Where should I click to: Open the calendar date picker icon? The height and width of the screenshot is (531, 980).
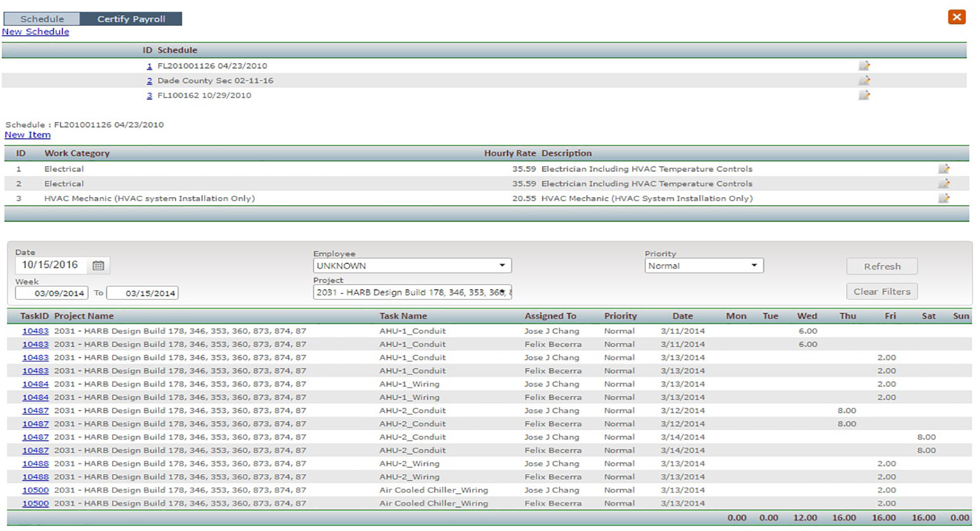click(x=98, y=265)
